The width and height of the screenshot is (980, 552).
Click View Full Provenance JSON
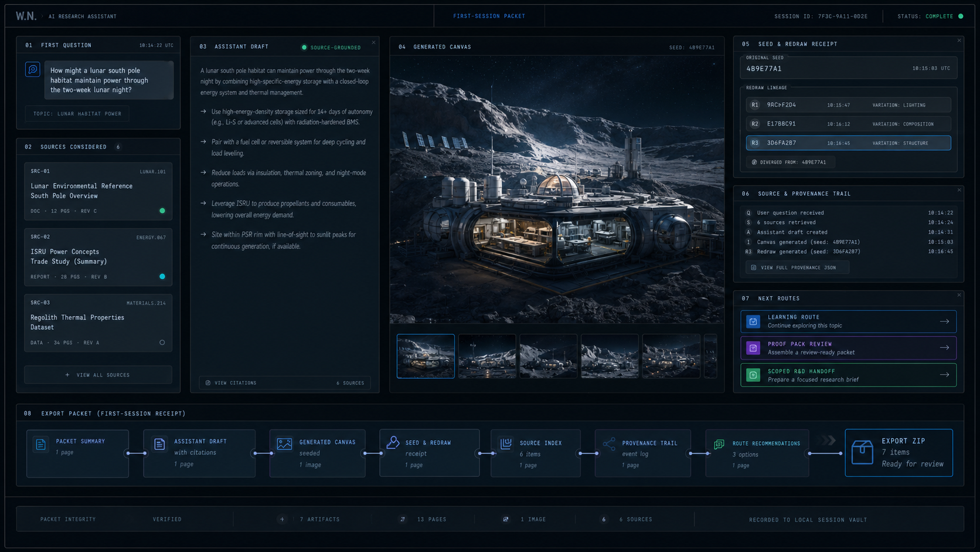pos(797,267)
